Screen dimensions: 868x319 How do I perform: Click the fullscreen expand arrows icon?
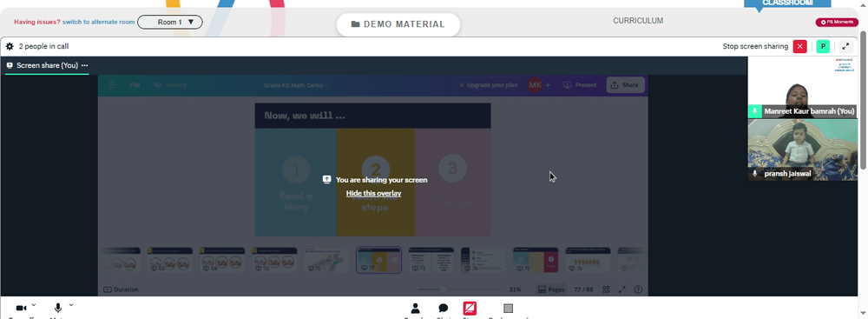(x=845, y=47)
